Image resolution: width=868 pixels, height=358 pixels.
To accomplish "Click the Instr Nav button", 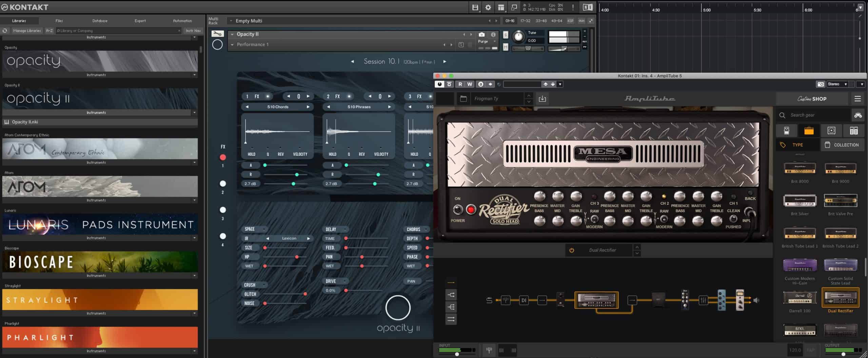I will coord(193,31).
